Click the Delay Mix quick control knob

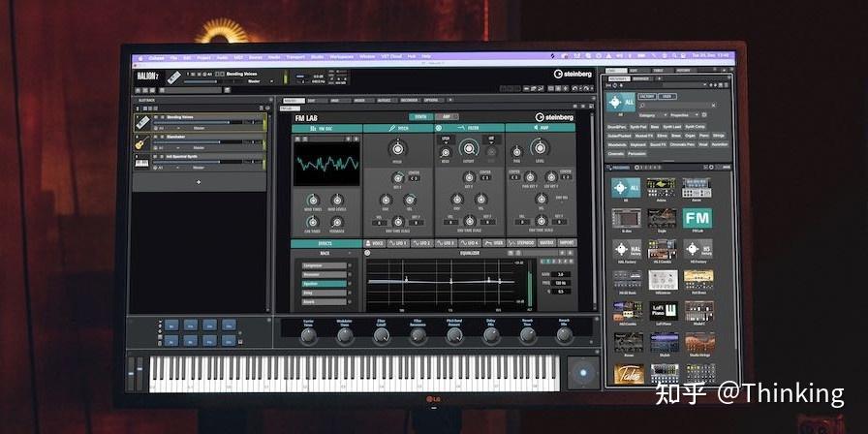click(491, 335)
